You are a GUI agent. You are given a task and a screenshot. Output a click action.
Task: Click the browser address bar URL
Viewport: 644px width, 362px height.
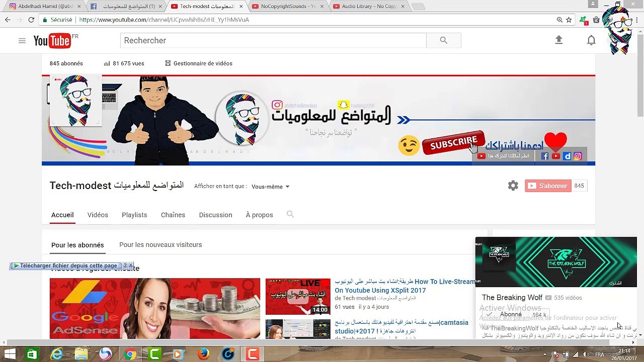164,20
